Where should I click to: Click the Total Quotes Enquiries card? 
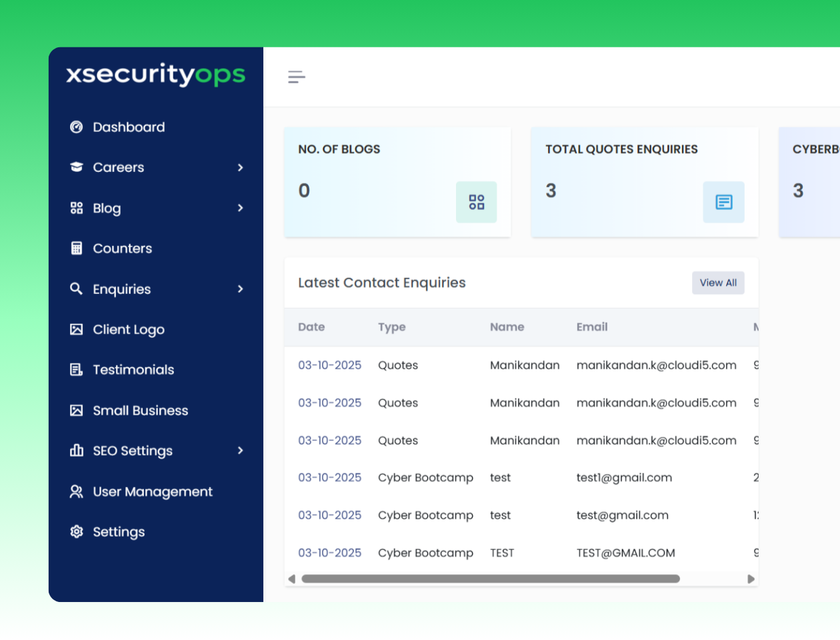click(x=645, y=182)
